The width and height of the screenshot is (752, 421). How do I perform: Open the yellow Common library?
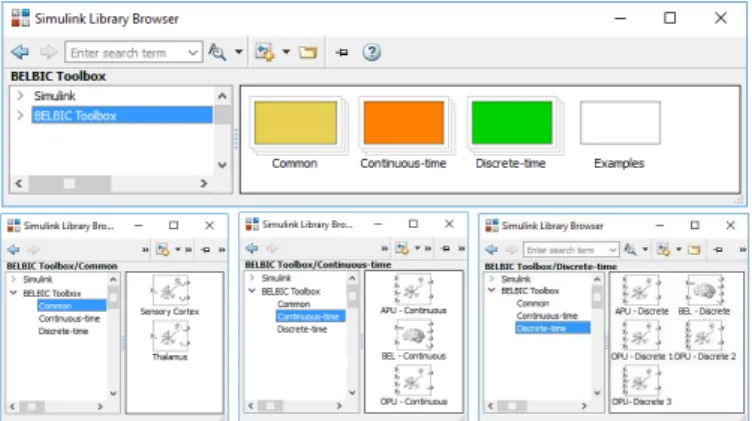coord(295,123)
